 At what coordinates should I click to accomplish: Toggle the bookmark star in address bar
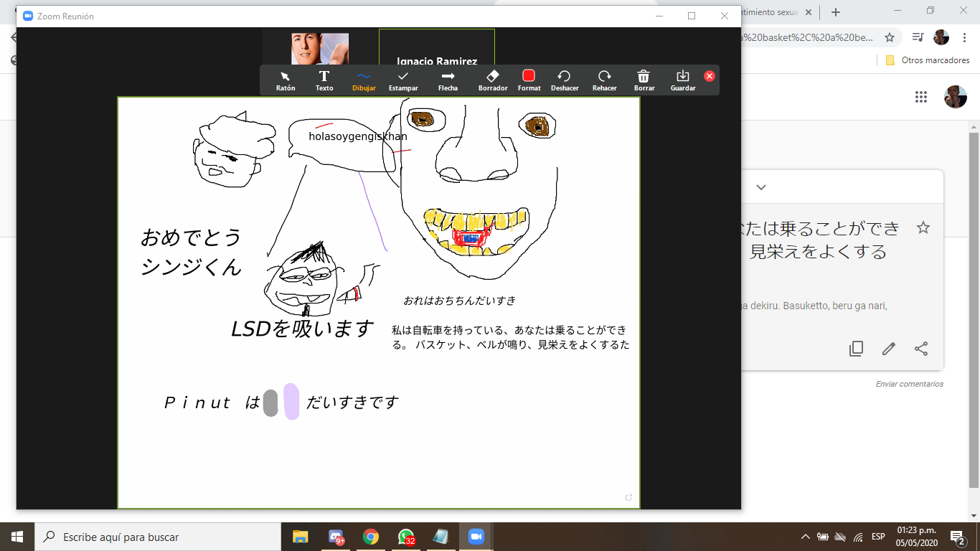pos(890,37)
